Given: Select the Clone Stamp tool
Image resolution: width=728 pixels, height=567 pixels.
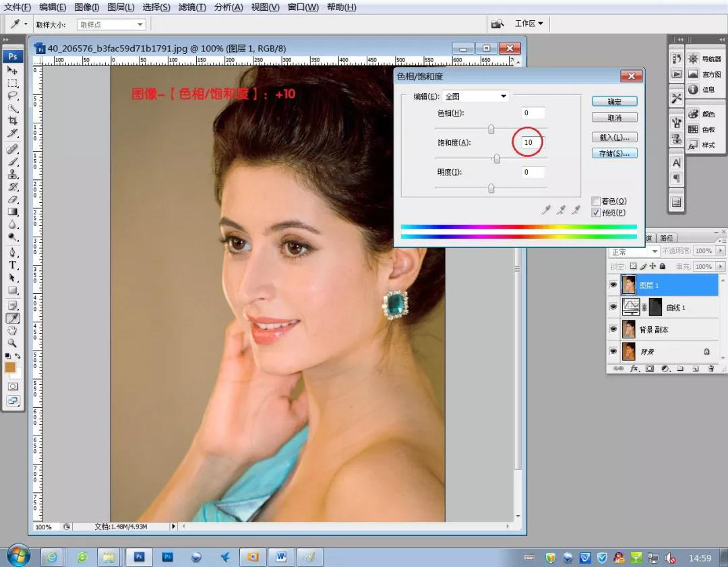Looking at the screenshot, I should [13, 174].
